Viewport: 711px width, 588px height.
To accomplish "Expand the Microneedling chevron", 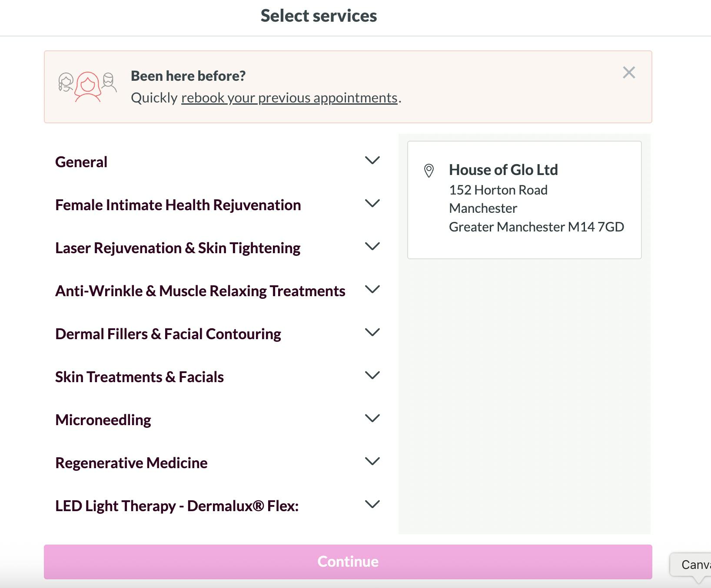I will tap(372, 419).
